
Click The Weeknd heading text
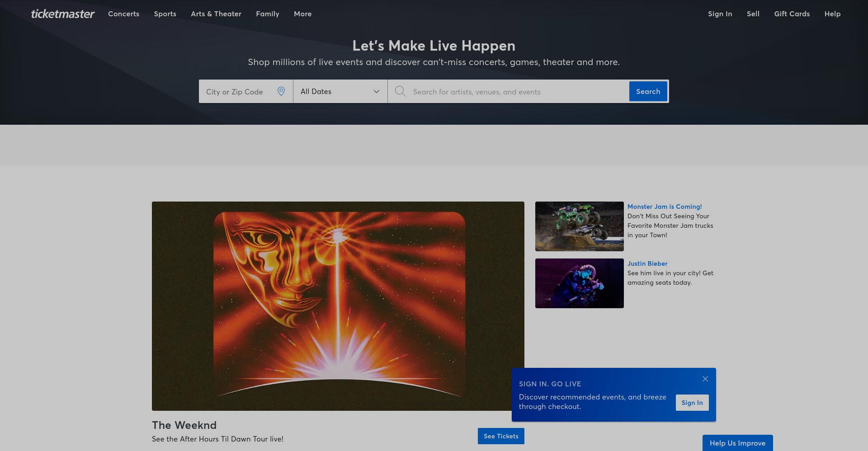pos(184,425)
